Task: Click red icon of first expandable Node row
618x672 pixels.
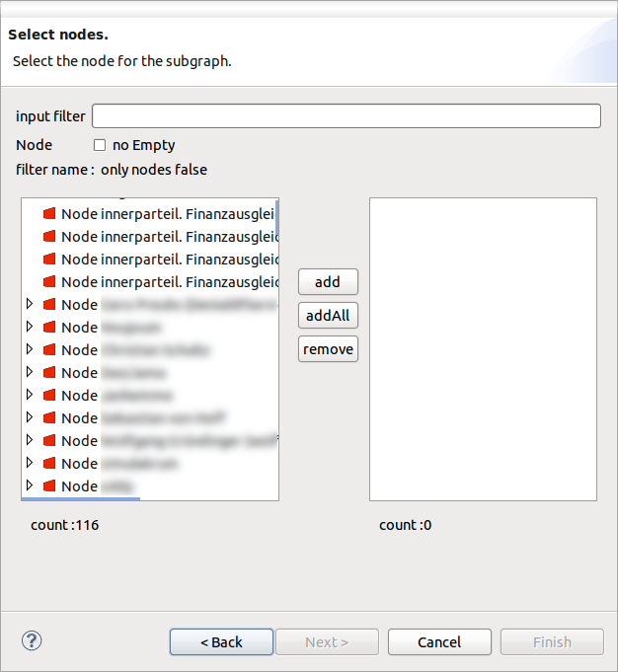Action: [49, 304]
